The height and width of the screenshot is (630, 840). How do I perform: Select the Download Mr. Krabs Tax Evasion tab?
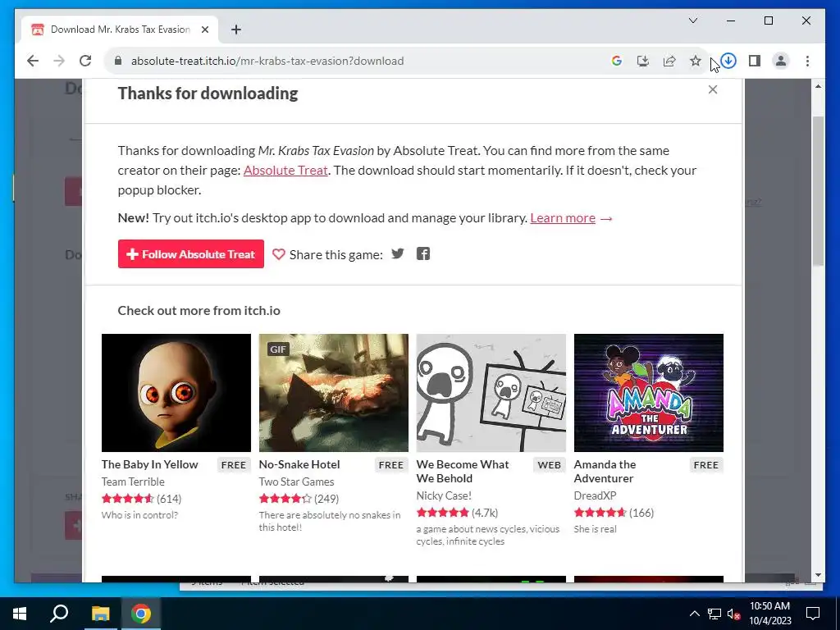(120, 30)
